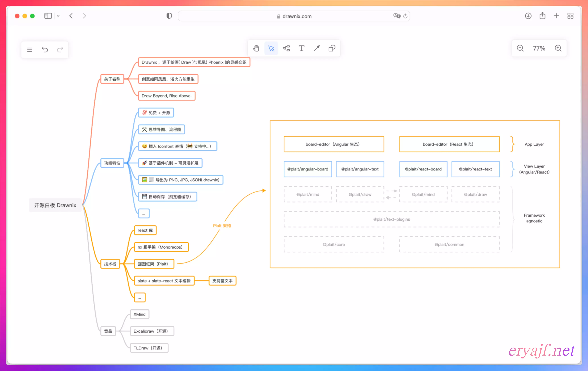Select the 自动保存 node
Viewport: 588px width, 371px height.
(x=167, y=197)
